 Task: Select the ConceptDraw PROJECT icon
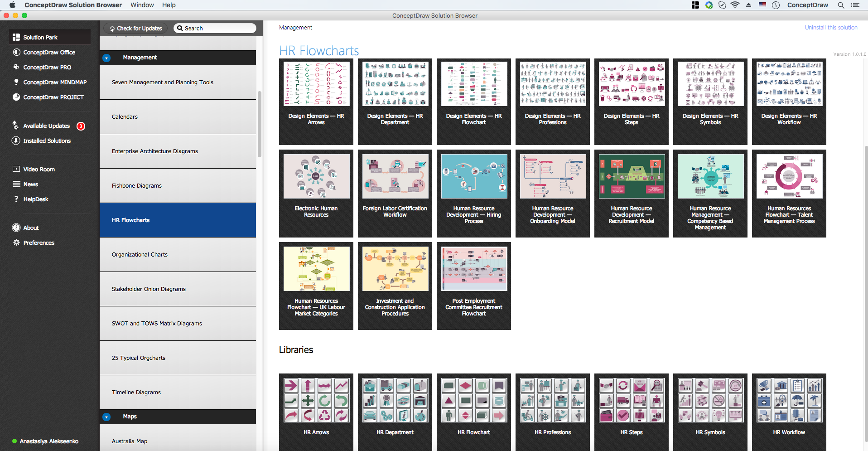pyautogui.click(x=16, y=97)
